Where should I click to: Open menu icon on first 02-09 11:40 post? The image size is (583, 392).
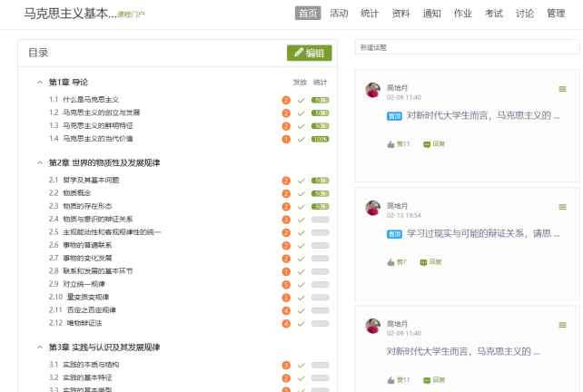point(562,89)
